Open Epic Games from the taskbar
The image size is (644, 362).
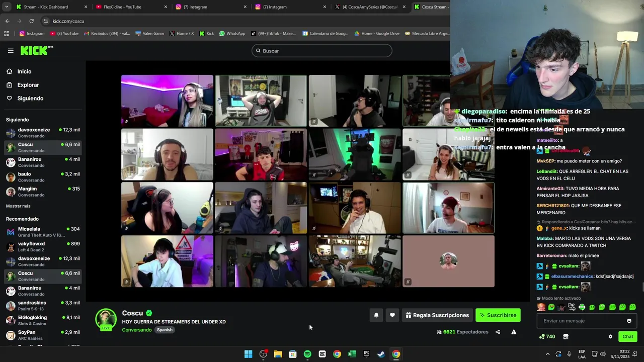pos(366,354)
